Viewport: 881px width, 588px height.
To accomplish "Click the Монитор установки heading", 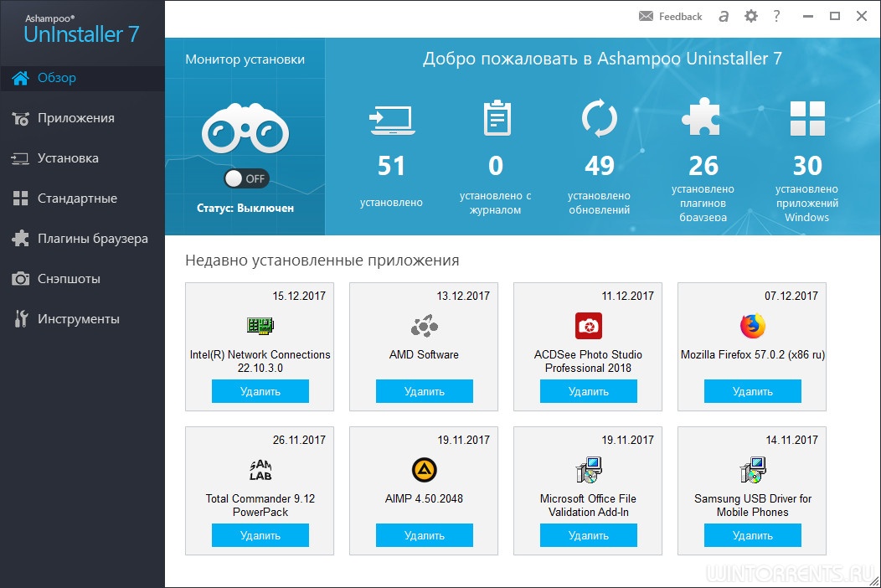I will point(245,59).
